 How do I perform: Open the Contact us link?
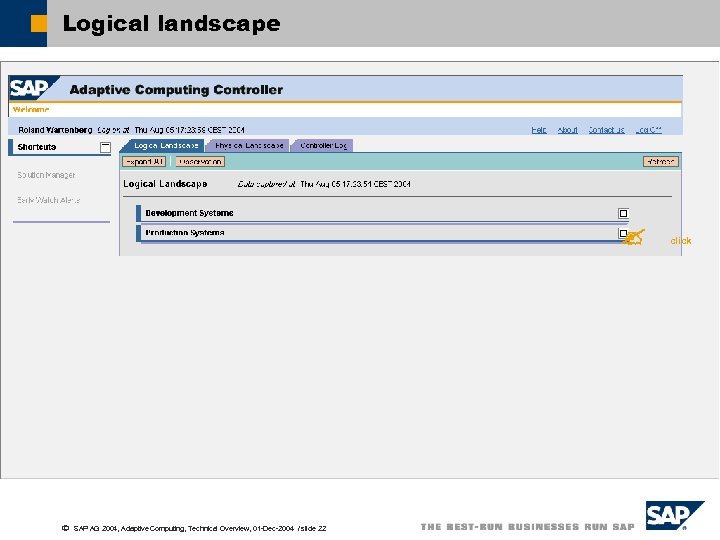(606, 130)
